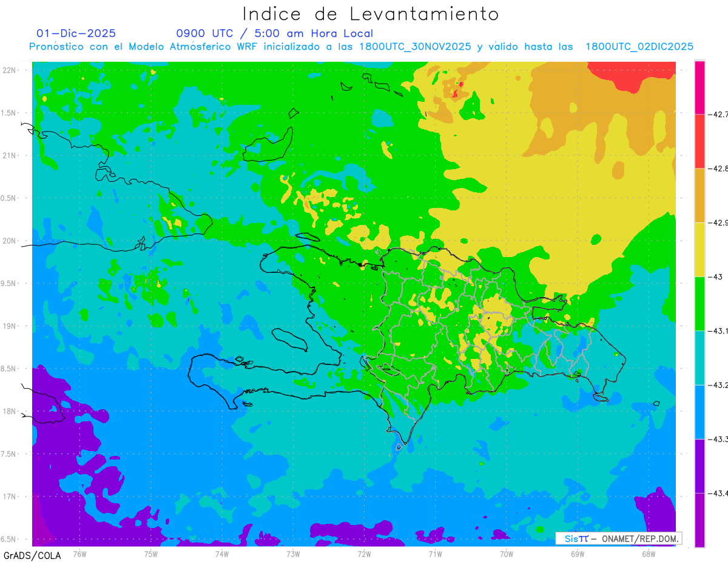Click the "73W" longitude label
The height and width of the screenshot is (562, 728).
point(293,553)
